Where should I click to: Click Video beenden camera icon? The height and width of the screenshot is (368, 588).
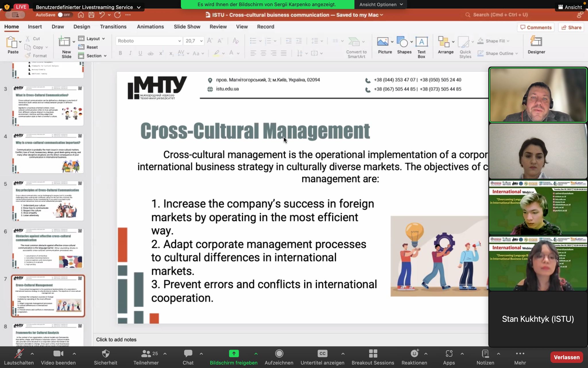(58, 354)
